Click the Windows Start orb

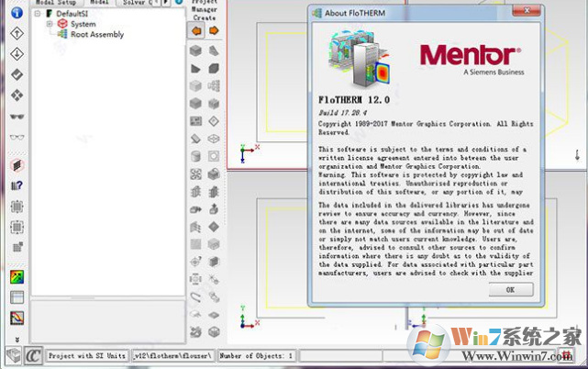428,347
